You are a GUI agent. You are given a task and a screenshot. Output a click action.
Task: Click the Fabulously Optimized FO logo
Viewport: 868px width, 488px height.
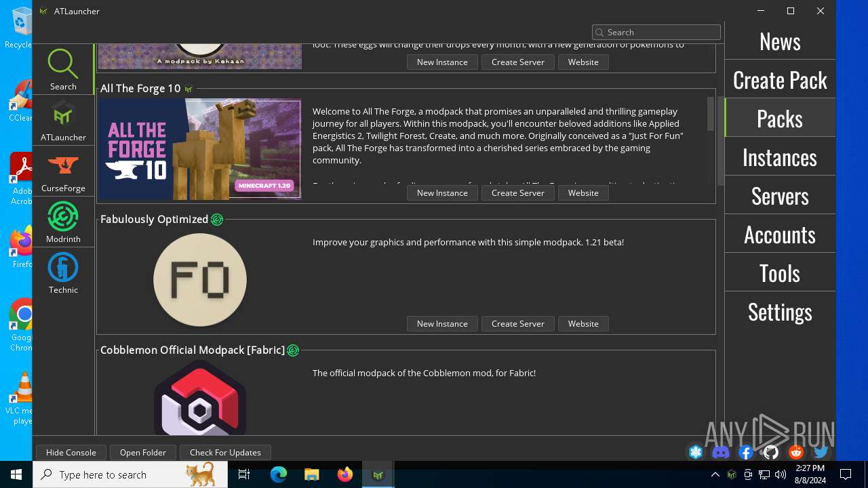[200, 279]
